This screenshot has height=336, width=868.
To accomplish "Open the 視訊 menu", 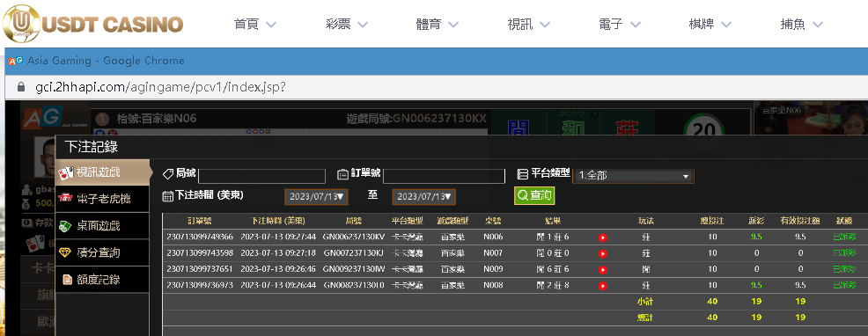I will (x=529, y=25).
